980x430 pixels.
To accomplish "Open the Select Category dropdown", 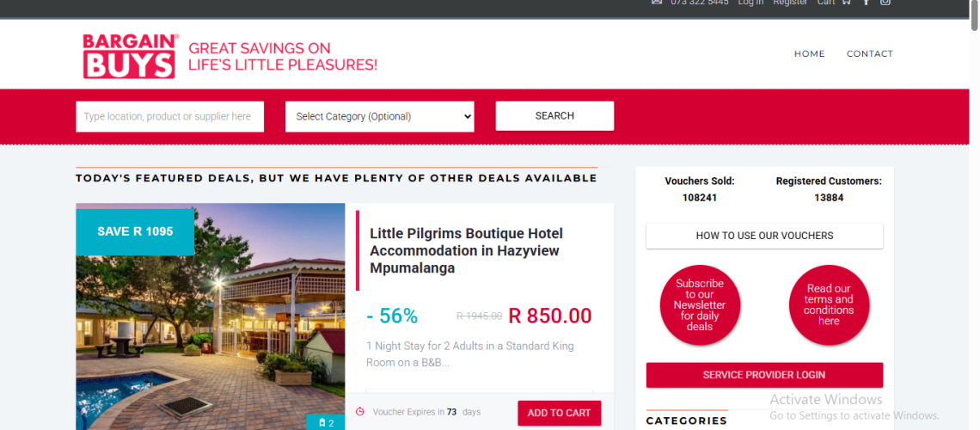I will click(x=379, y=116).
